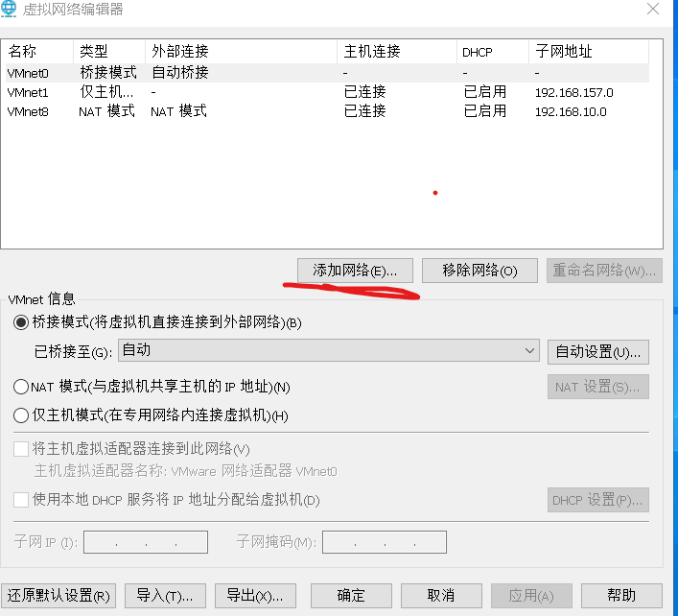Click the 外部连接 column header
The width and height of the screenshot is (678, 616).
[x=242, y=52]
